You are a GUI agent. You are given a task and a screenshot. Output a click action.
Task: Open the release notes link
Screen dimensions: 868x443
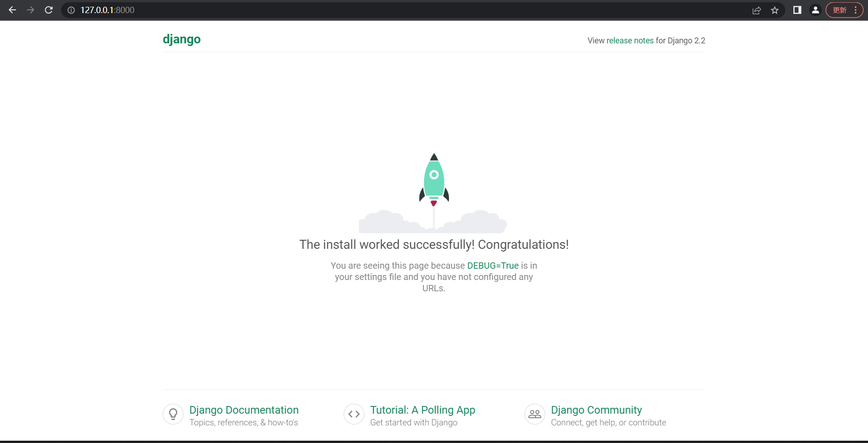(630, 41)
